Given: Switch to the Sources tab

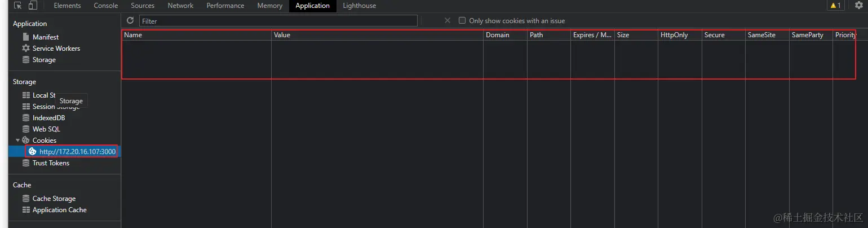Looking at the screenshot, I should click(x=143, y=6).
